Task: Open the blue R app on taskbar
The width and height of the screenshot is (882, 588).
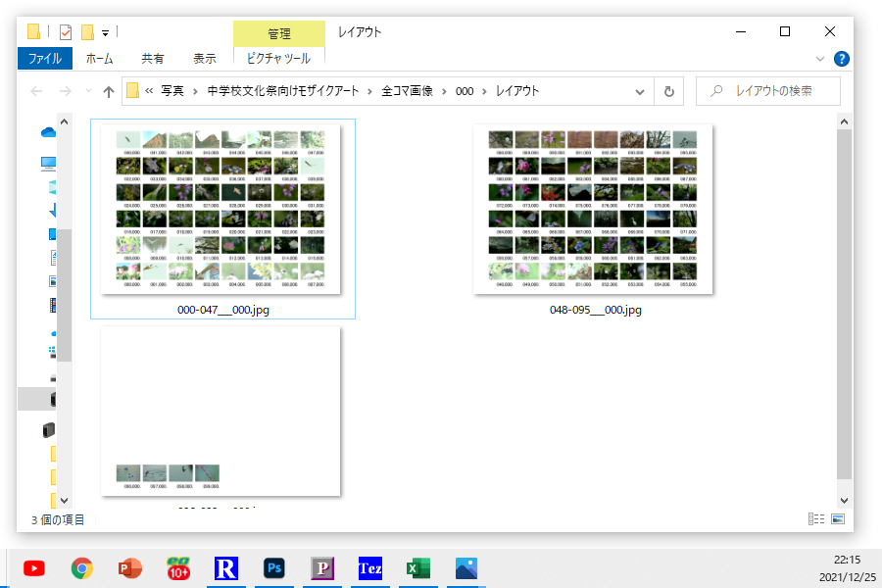Action: click(226, 568)
